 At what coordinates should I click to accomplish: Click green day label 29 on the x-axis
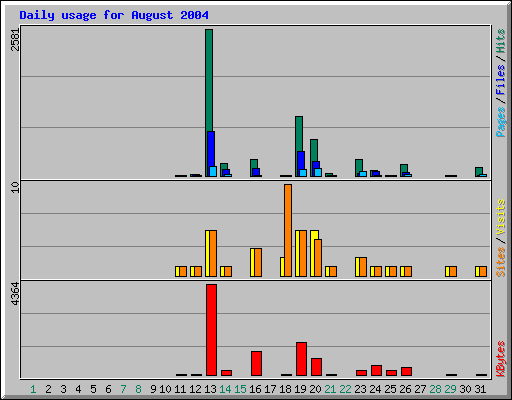pyautogui.click(x=450, y=389)
